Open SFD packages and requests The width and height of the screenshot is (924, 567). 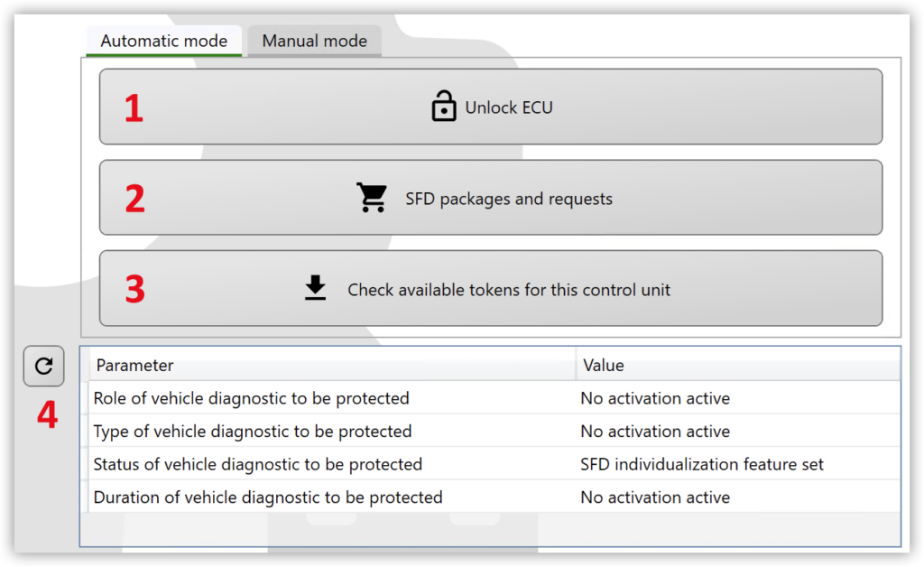[x=508, y=199]
